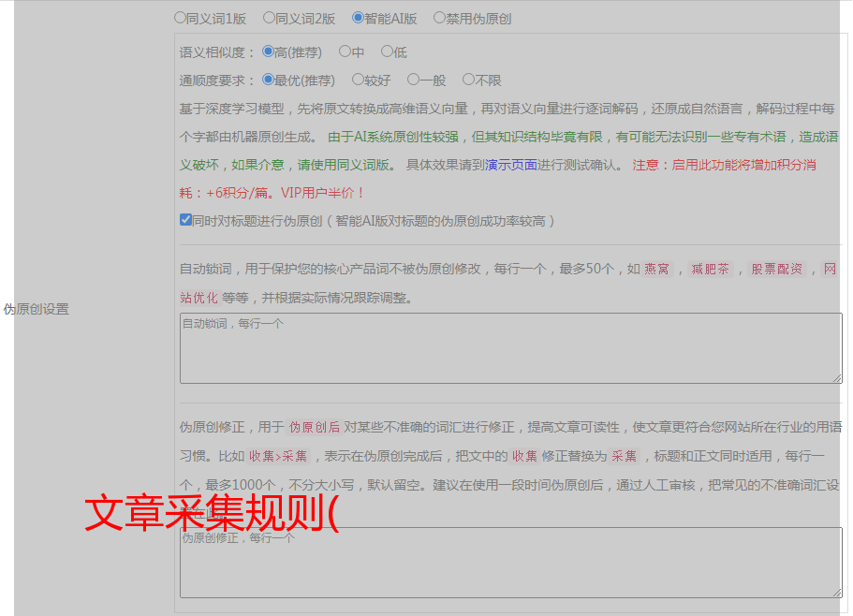The width and height of the screenshot is (853, 616).
Task: Set 语义相似度 to 中
Action: point(345,51)
